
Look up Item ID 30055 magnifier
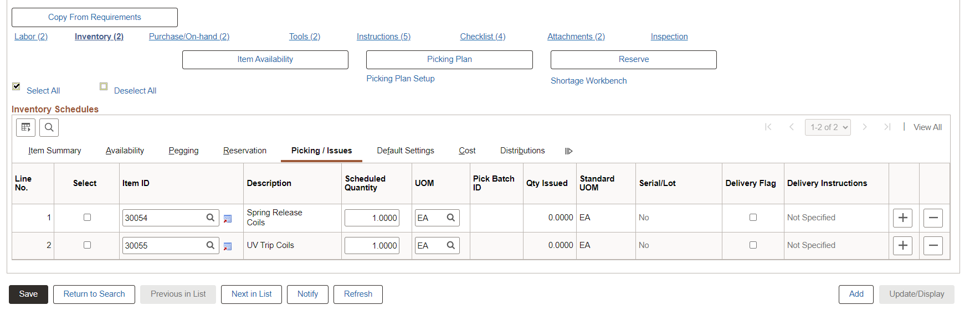211,245
